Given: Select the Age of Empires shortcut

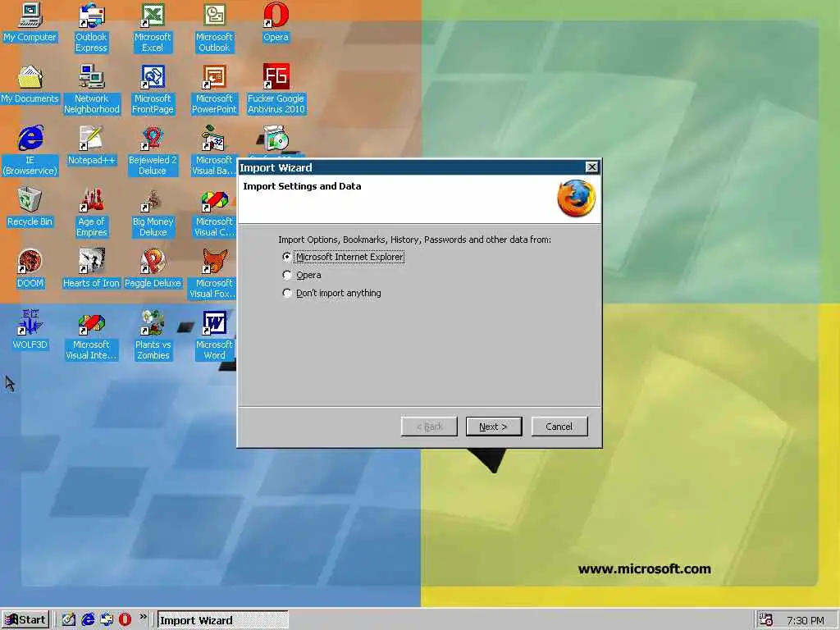Looking at the screenshot, I should 92,212.
